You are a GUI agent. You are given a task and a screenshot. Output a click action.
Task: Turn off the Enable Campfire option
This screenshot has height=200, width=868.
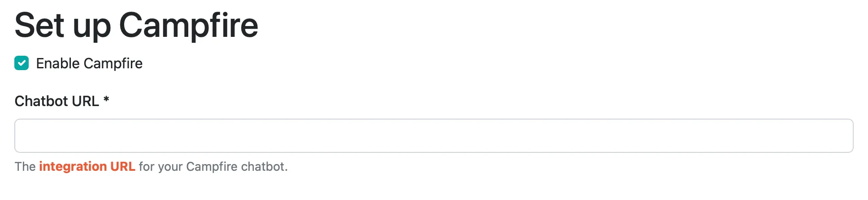(22, 63)
